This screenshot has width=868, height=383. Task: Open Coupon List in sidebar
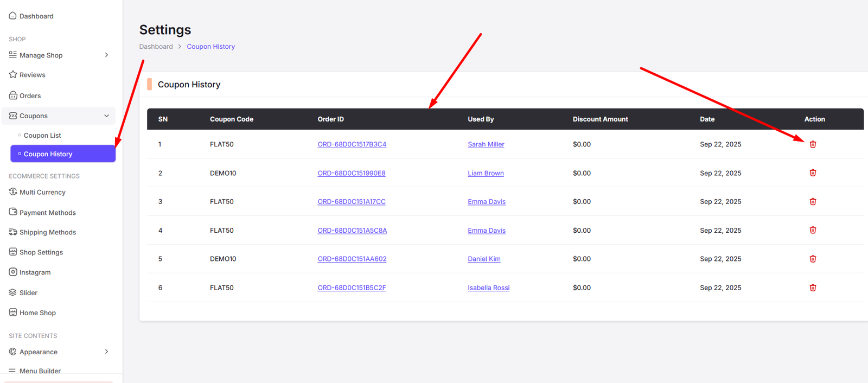point(42,136)
